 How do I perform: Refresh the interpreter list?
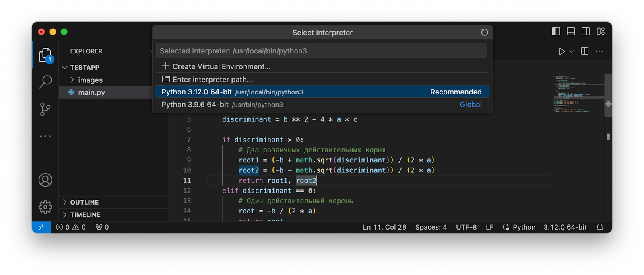click(x=485, y=32)
